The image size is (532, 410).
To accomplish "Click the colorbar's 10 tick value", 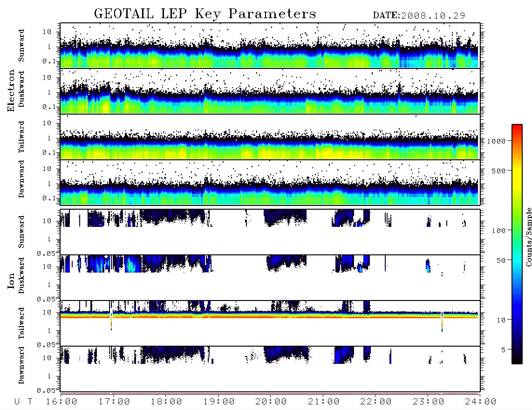I will coord(501,320).
